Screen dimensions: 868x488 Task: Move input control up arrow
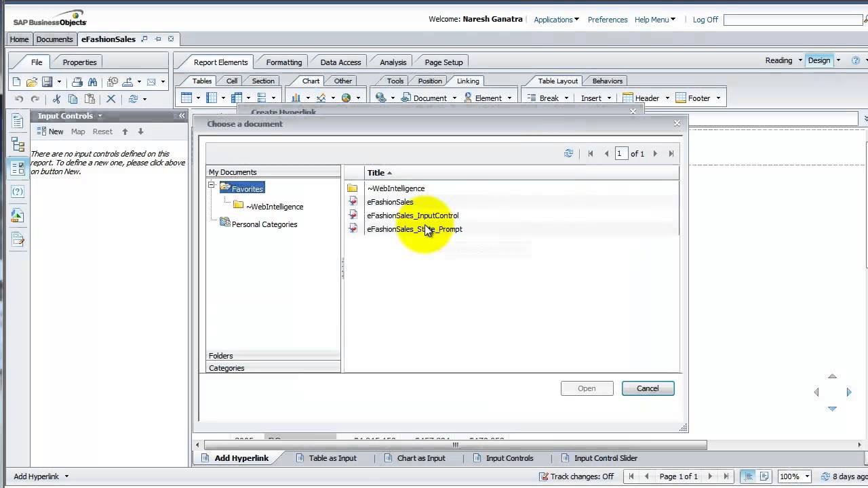pos(125,131)
